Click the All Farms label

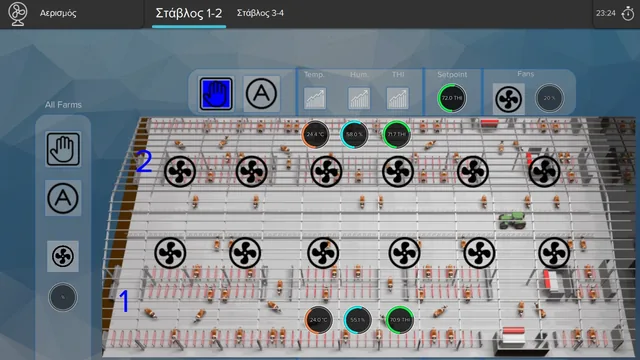click(63, 105)
